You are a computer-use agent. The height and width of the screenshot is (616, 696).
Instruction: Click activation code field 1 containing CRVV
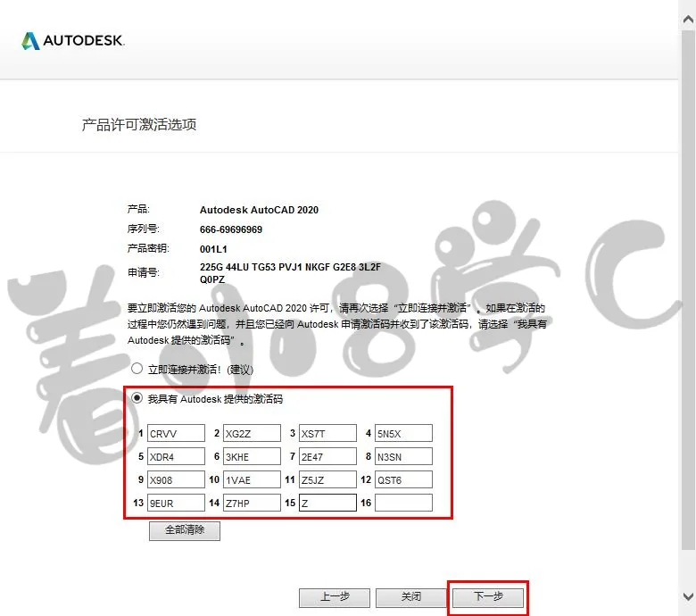(176, 433)
